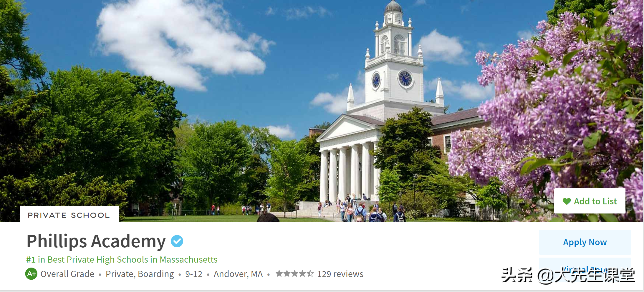Click the first filled rating star
644x292 pixels.
pos(279,274)
